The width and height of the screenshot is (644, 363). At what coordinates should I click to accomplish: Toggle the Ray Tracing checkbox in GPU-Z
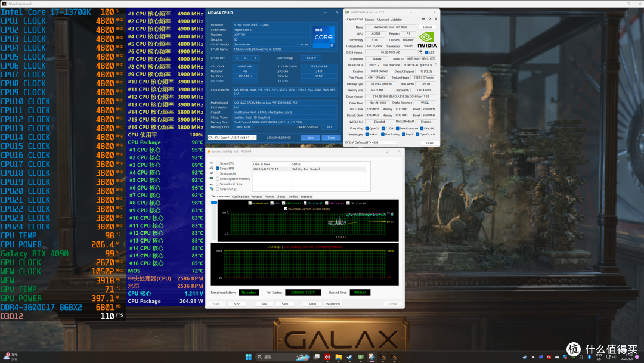[x=382, y=134]
